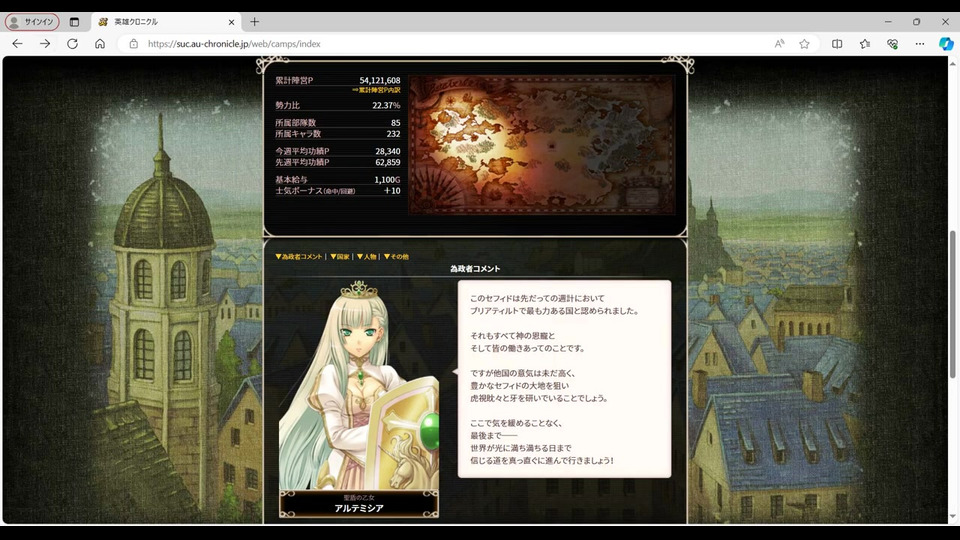Go back to the previous page
Image resolution: width=960 pixels, height=540 pixels.
[x=17, y=43]
